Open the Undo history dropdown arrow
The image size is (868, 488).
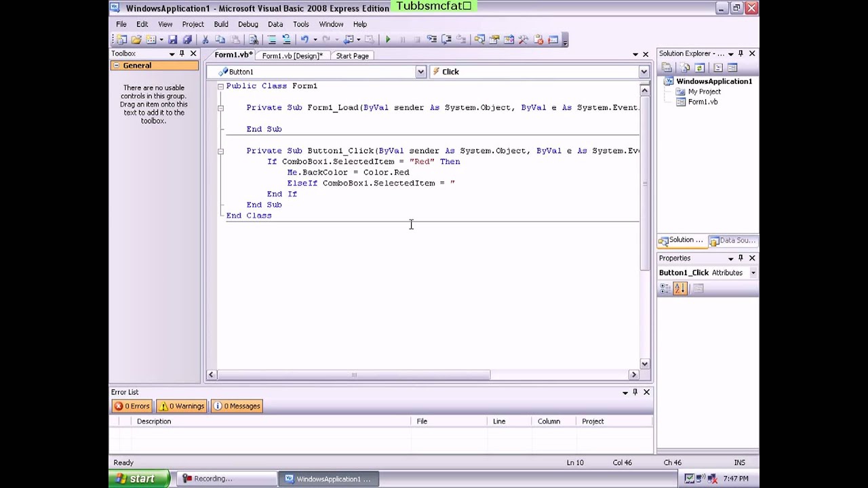(x=315, y=40)
